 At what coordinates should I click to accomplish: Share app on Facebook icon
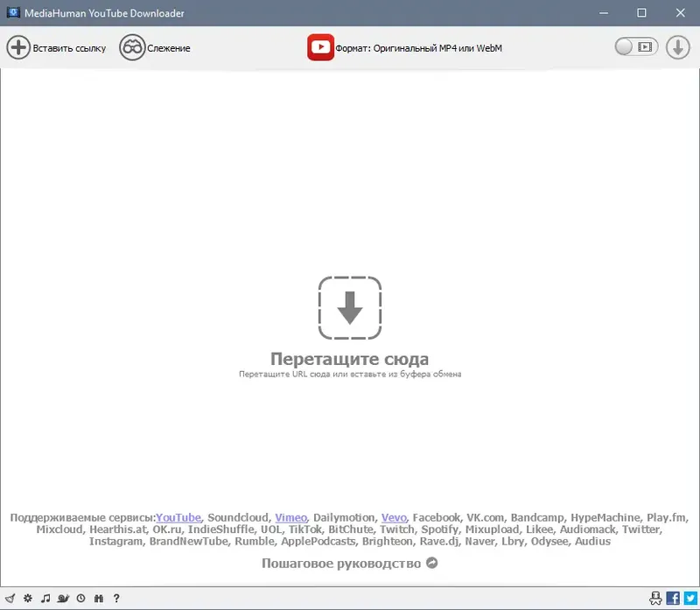click(673, 599)
